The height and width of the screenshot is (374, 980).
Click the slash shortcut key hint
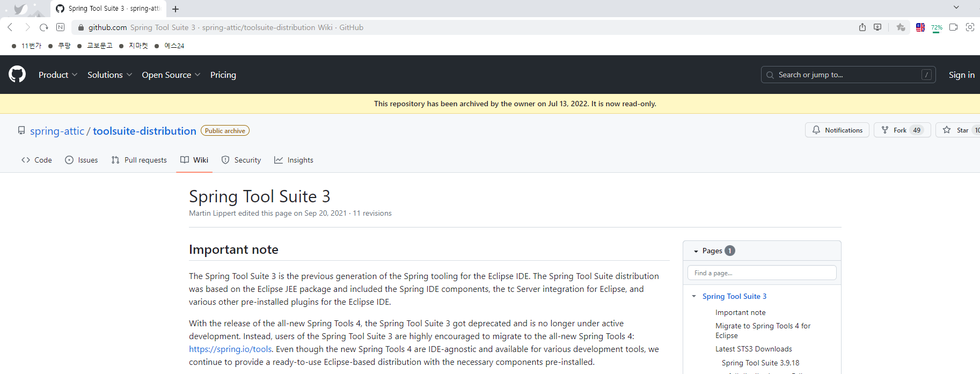(926, 75)
